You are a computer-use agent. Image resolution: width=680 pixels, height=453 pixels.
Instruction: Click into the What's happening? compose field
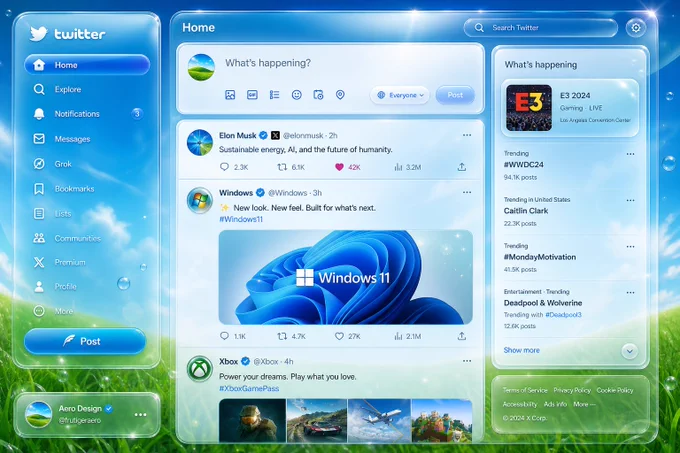click(268, 63)
